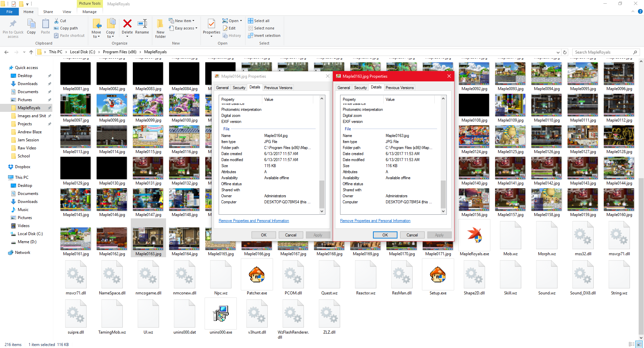The width and height of the screenshot is (644, 348).
Task: Refresh the MapleRoyals folder view
Action: tap(565, 52)
